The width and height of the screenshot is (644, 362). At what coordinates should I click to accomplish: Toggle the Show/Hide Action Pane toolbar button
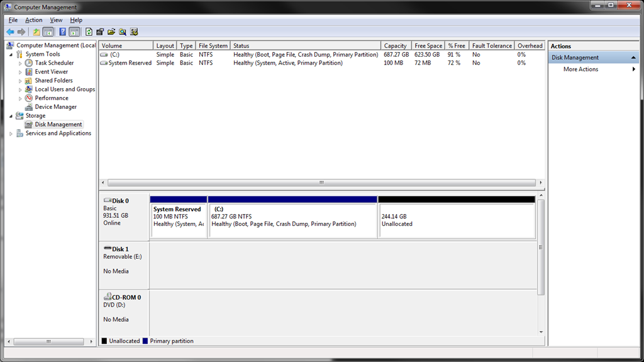pyautogui.click(x=74, y=31)
